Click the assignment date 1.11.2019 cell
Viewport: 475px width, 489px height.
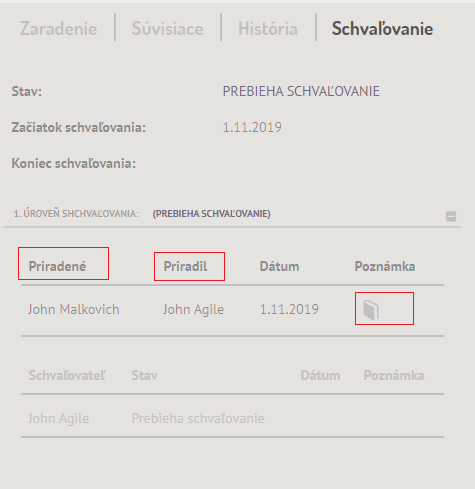pyautogui.click(x=289, y=309)
